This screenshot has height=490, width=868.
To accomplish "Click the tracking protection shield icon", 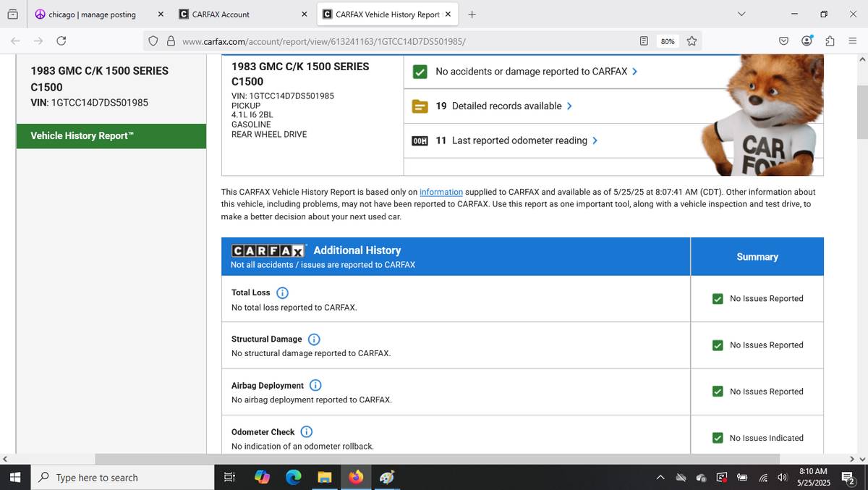I will [153, 41].
